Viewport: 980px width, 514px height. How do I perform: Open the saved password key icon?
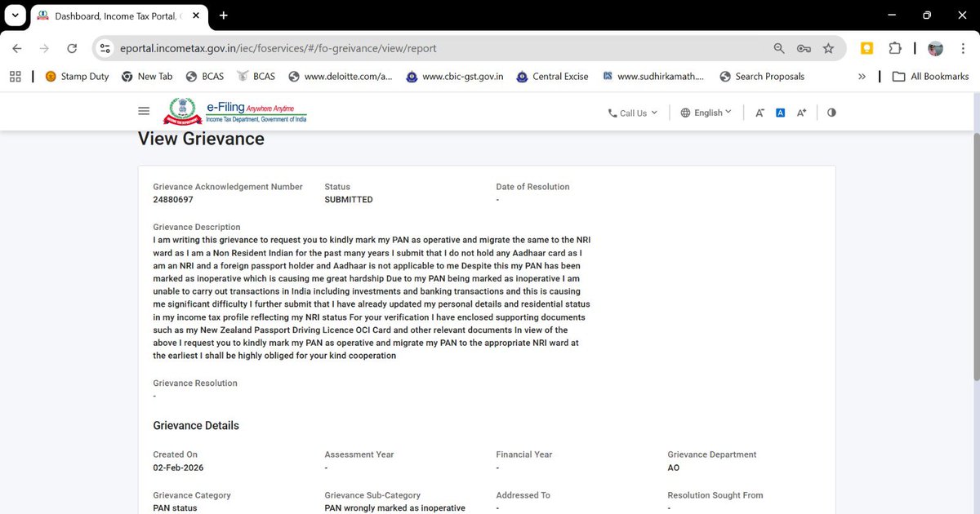804,48
